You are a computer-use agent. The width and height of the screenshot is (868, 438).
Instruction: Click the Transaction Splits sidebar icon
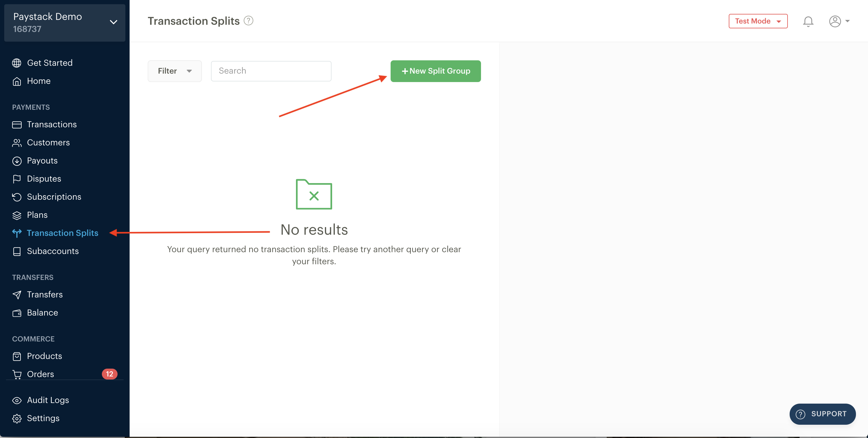(x=17, y=232)
